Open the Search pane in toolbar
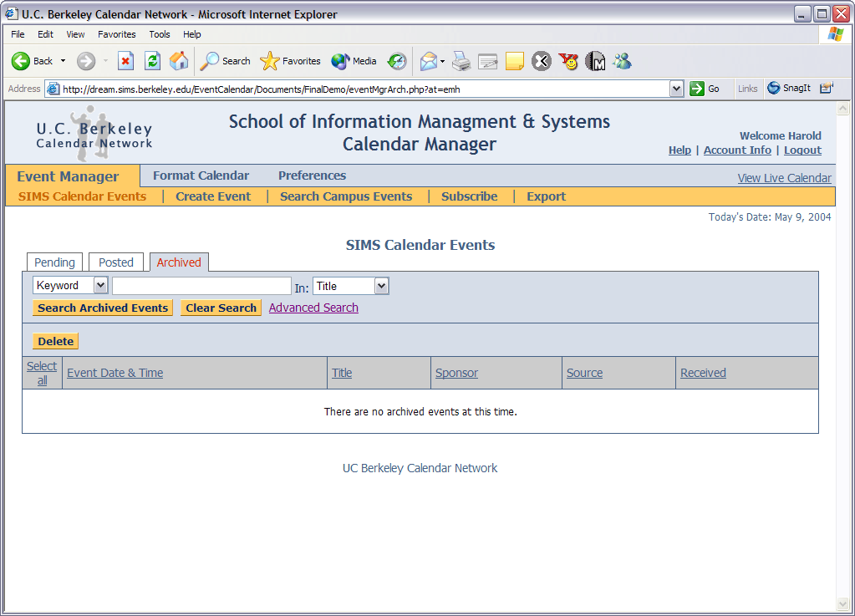The width and height of the screenshot is (855, 616). tap(225, 61)
